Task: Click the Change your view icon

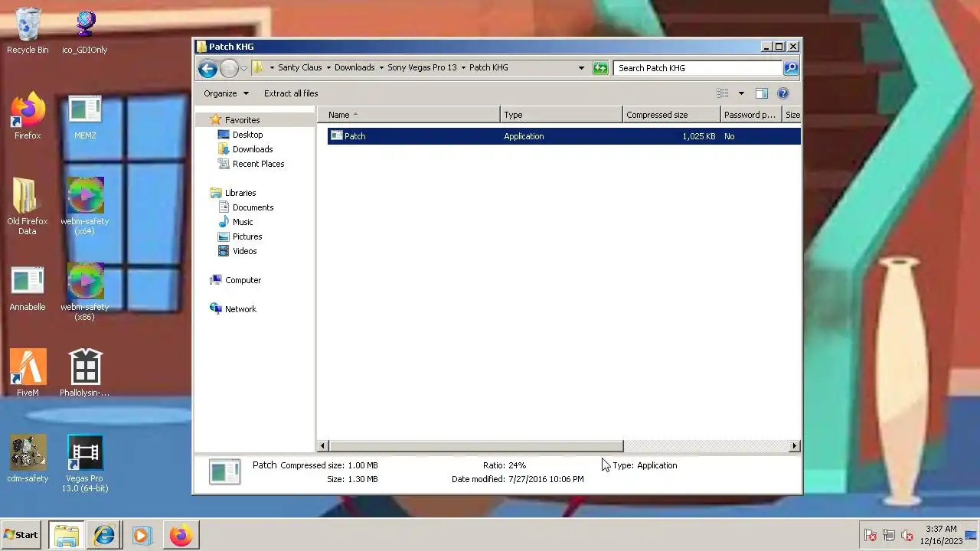Action: [x=722, y=93]
